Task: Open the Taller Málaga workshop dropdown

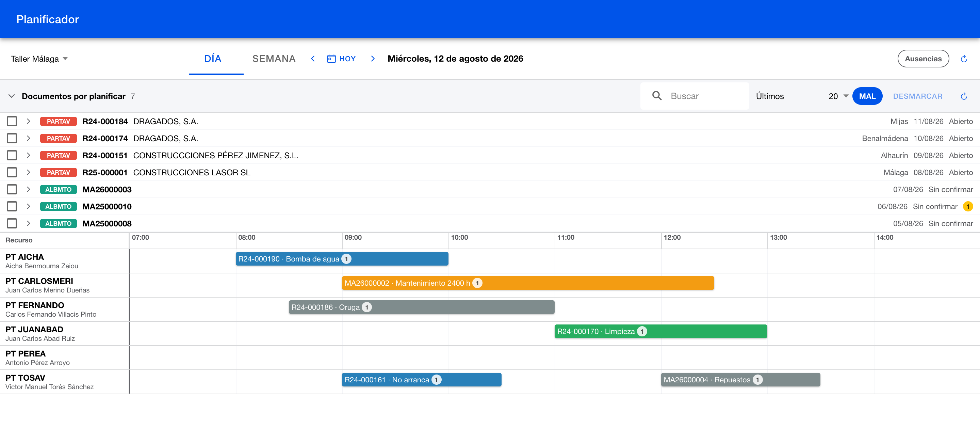Action: [39, 59]
